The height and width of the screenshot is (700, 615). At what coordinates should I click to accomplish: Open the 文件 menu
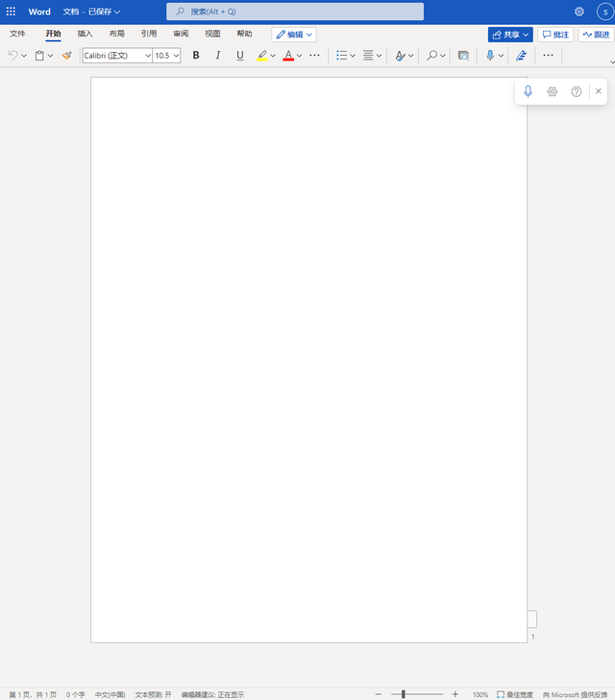(x=17, y=34)
